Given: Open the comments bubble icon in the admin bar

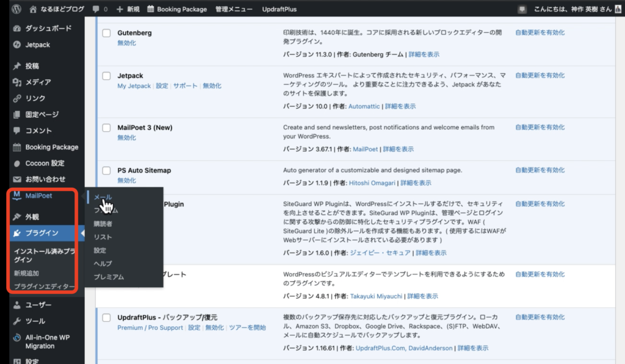Looking at the screenshot, I should [96, 9].
